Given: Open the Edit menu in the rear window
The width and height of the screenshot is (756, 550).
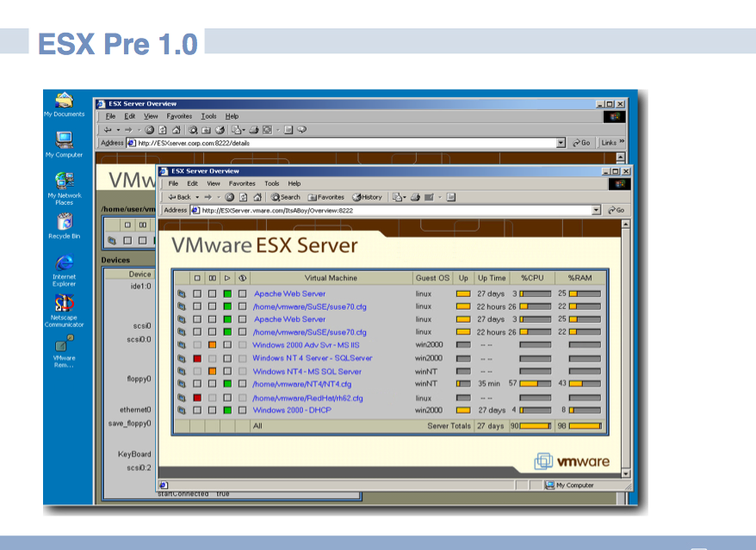Looking at the screenshot, I should coord(130,116).
